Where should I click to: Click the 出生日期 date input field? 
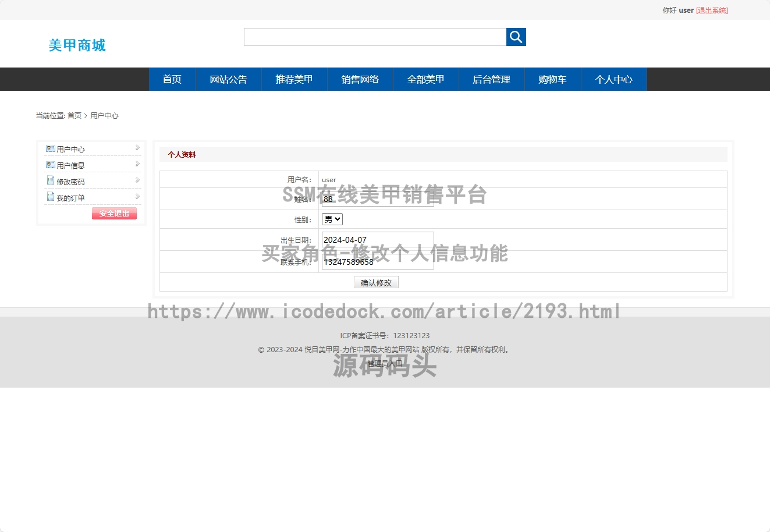coord(378,240)
